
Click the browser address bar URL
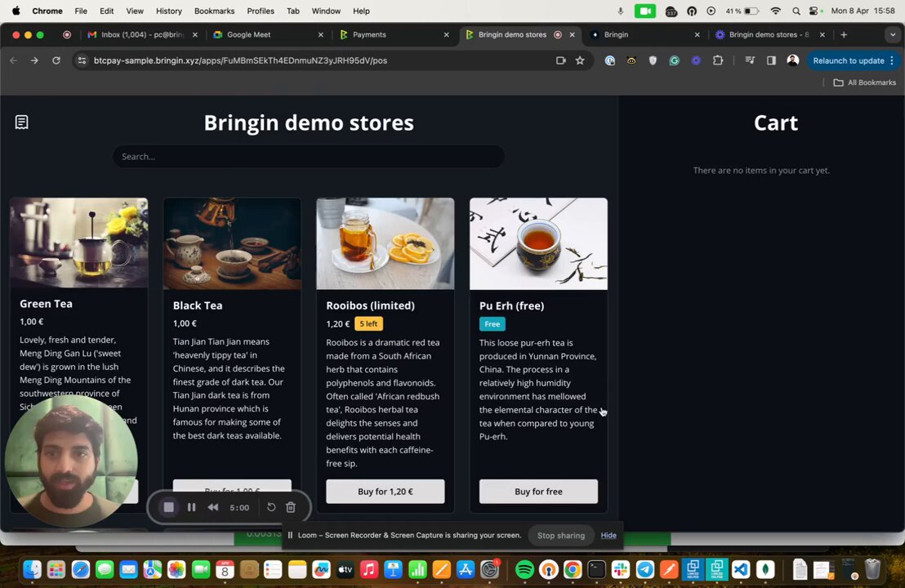click(x=240, y=60)
